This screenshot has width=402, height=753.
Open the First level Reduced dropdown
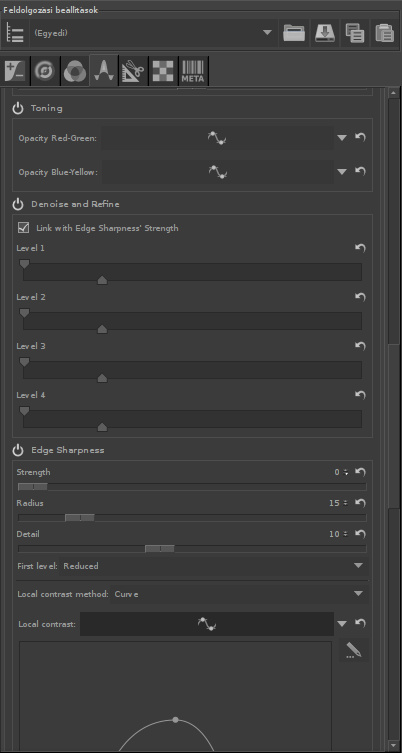214,566
